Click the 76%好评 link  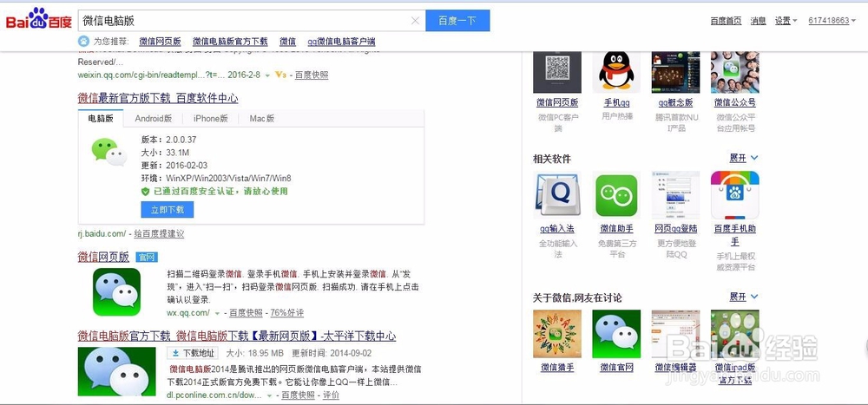point(286,312)
